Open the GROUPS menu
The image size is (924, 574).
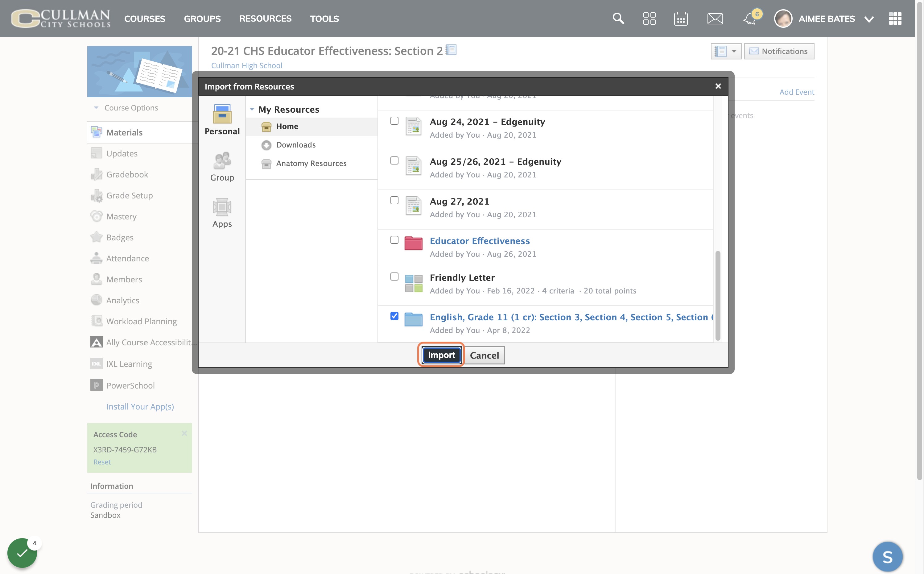[202, 18]
